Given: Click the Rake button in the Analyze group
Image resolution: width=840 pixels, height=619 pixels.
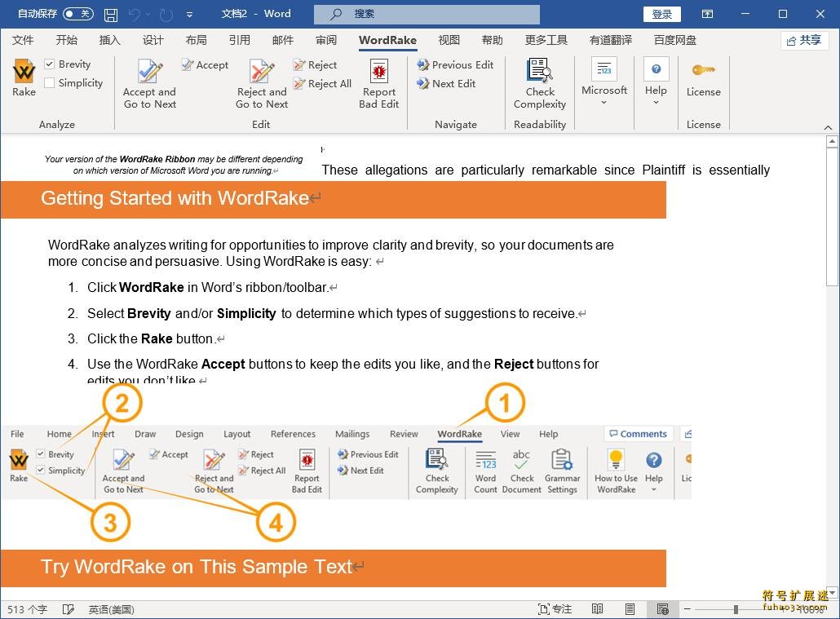Looking at the screenshot, I should point(24,78).
